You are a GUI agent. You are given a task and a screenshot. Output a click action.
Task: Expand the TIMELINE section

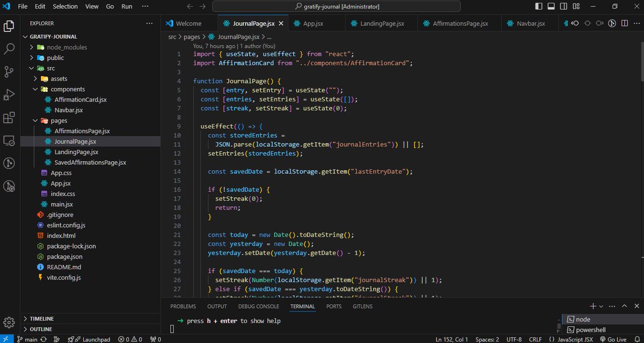pyautogui.click(x=90, y=318)
